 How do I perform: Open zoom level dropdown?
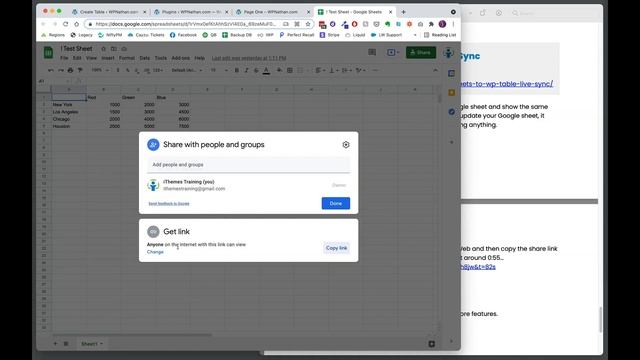point(100,70)
